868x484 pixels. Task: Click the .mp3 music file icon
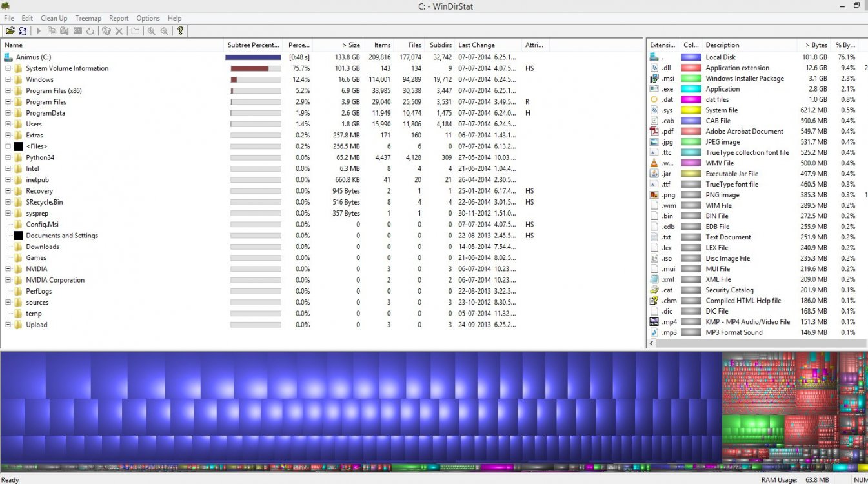click(654, 332)
